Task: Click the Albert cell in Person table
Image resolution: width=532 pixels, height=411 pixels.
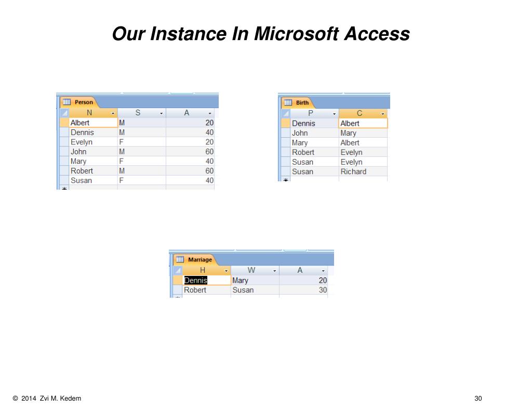Action: pos(94,123)
